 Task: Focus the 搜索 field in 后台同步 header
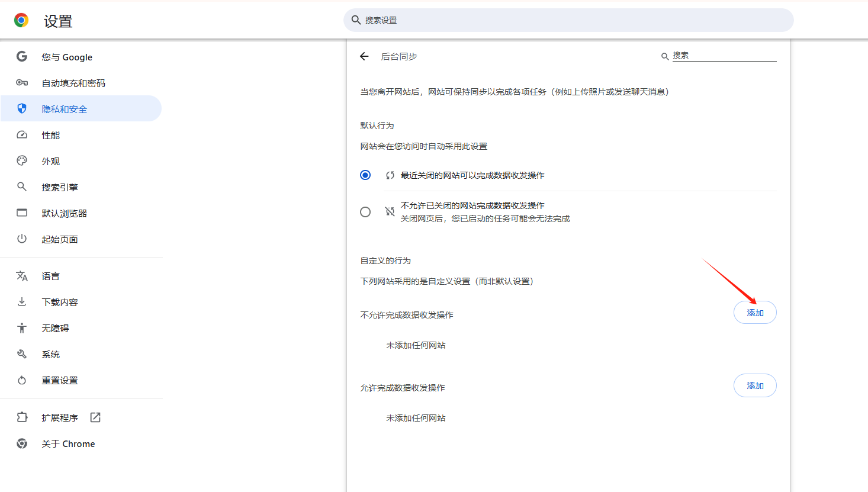[724, 56]
